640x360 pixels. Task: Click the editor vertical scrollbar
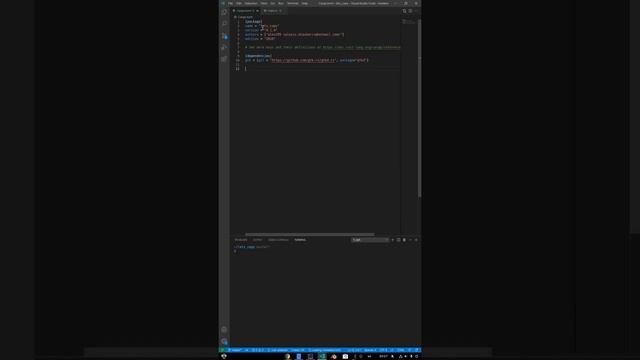pyautogui.click(x=419, y=108)
